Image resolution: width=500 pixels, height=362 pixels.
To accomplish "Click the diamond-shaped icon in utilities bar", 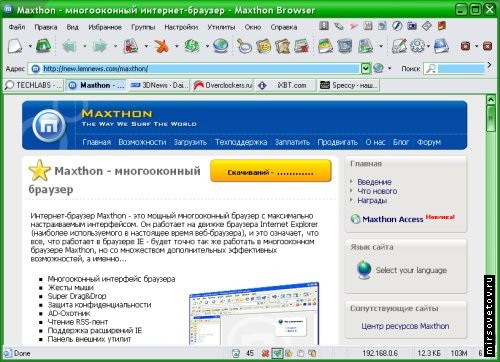I will click(x=427, y=26).
